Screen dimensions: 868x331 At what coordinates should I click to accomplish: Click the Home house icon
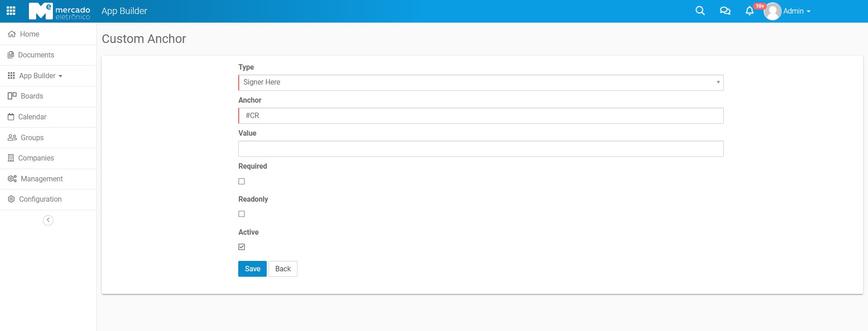tap(12, 34)
